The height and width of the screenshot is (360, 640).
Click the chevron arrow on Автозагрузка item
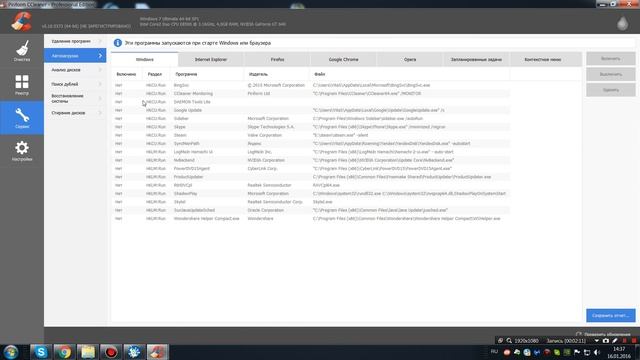click(x=100, y=56)
